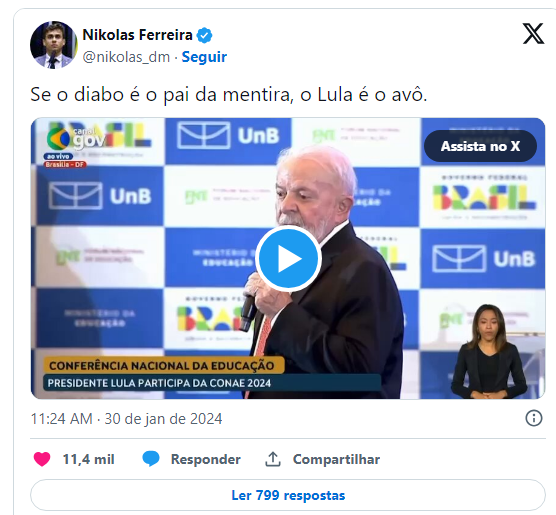
Task: Open the X logo link
Action: (533, 34)
